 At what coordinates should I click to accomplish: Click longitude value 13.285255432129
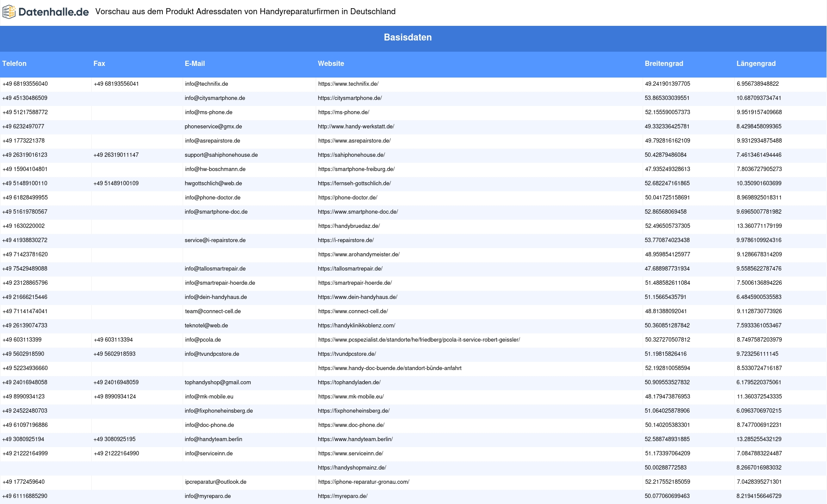click(759, 439)
